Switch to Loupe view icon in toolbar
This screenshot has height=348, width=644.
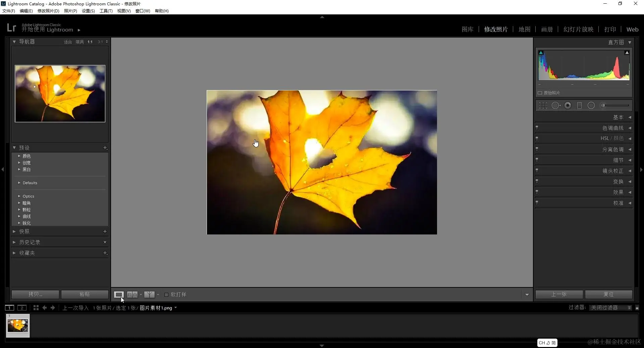(x=119, y=295)
